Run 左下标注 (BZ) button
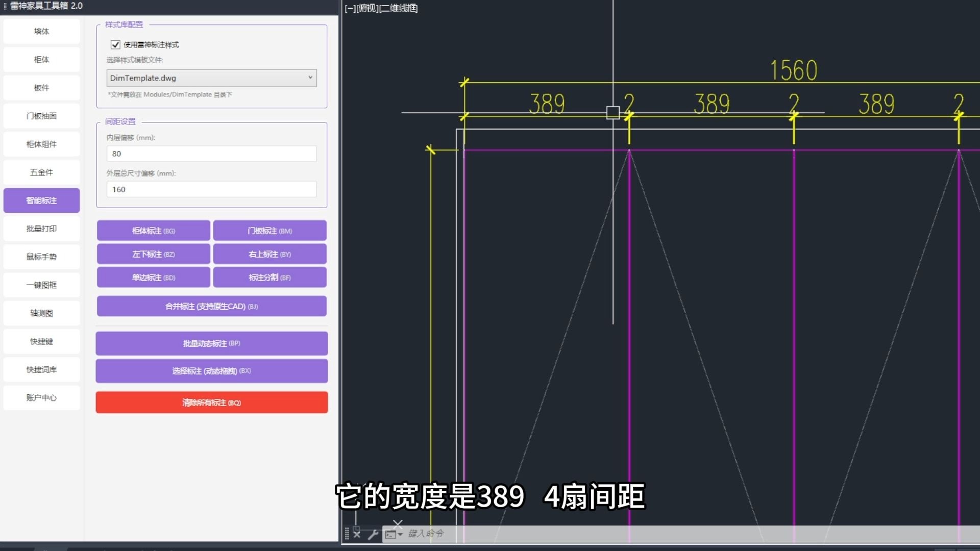Image resolution: width=980 pixels, height=551 pixels. (154, 254)
